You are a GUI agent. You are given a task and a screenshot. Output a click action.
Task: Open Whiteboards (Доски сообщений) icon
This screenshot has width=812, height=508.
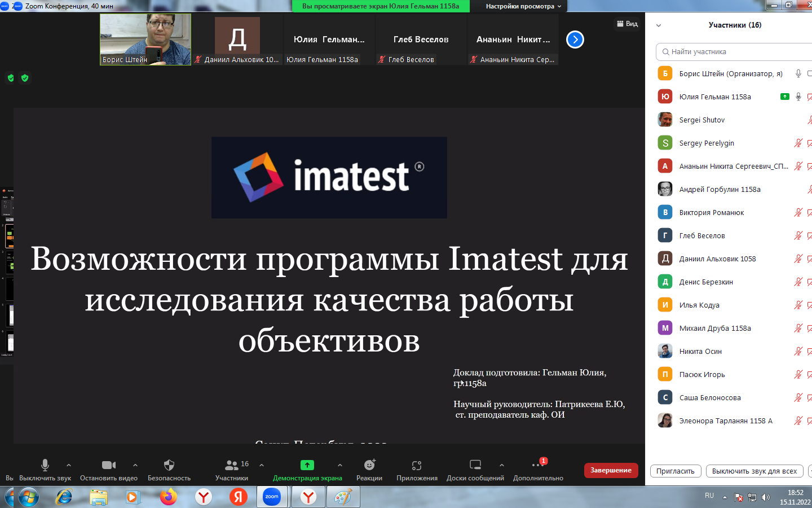point(475,465)
